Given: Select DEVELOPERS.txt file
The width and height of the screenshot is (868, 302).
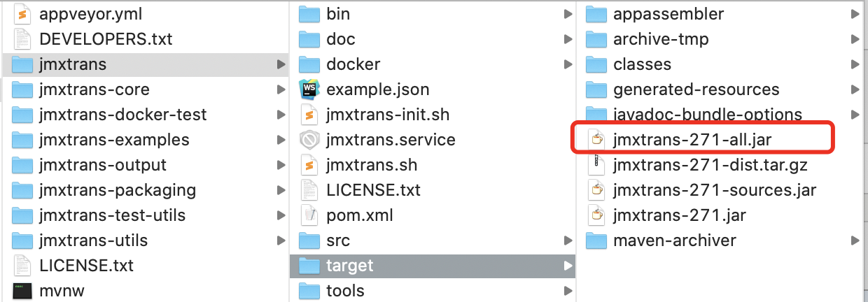Looking at the screenshot, I should [x=146, y=39].
